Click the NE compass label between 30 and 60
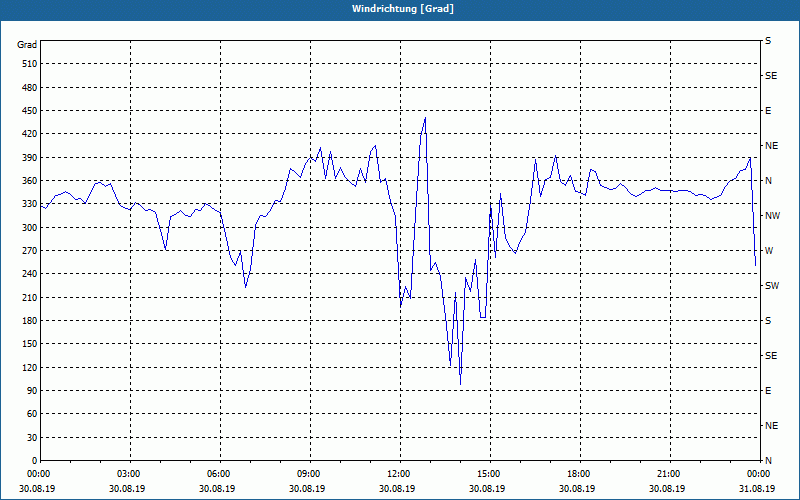 coord(772,426)
